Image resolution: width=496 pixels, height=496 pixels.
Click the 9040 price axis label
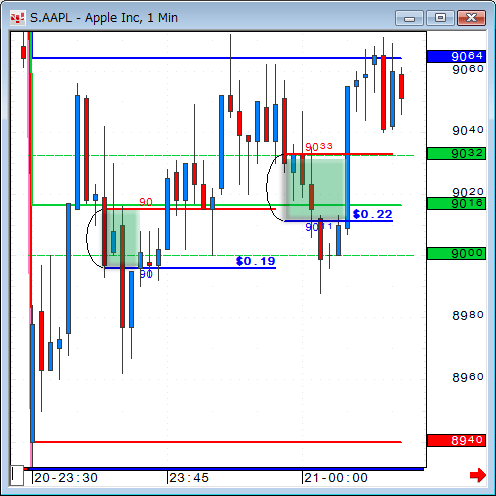point(468,130)
